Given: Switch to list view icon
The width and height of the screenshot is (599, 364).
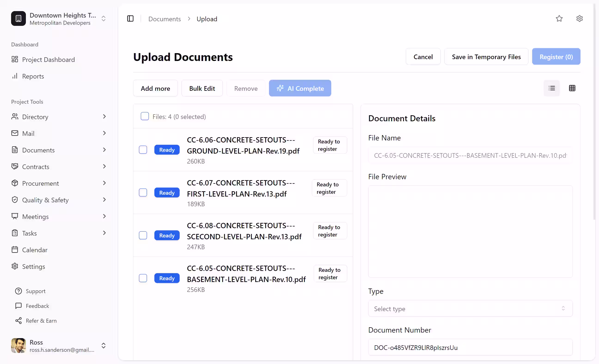Looking at the screenshot, I should pos(552,88).
